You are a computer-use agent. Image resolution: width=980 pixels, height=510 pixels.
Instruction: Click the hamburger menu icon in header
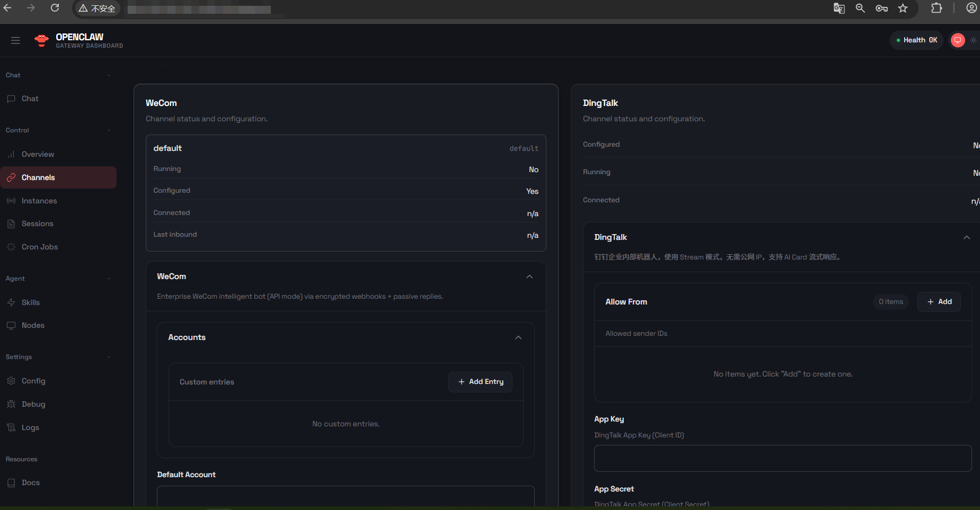point(15,40)
